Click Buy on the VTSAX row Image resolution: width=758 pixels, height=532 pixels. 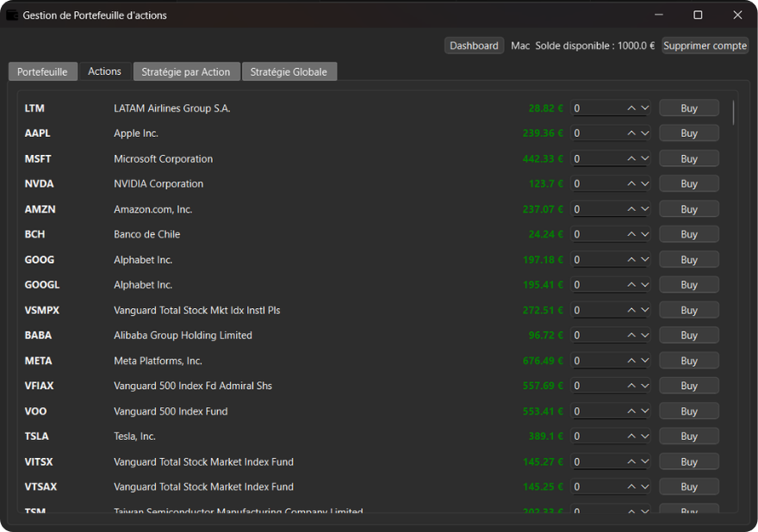tap(689, 487)
